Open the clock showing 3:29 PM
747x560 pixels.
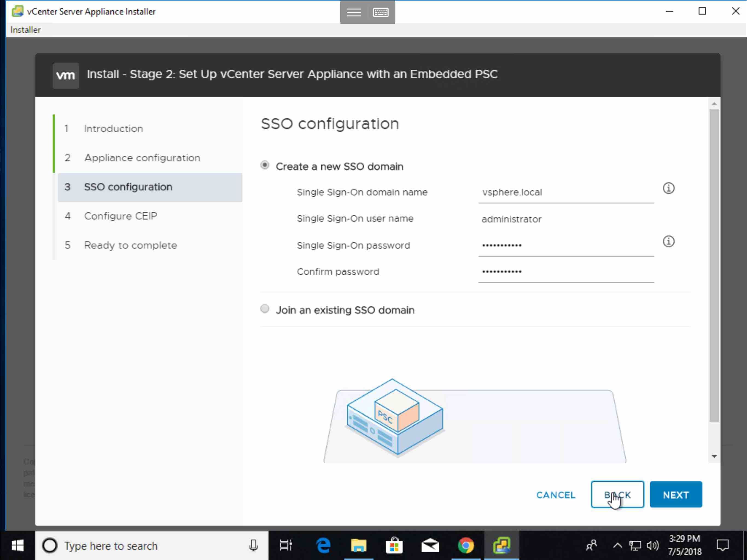point(685,546)
